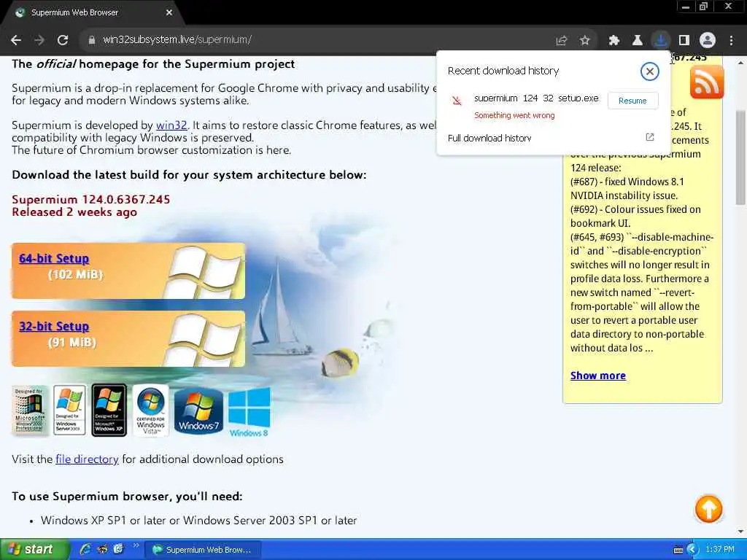Click the Windows Vista certified badge

point(150,410)
